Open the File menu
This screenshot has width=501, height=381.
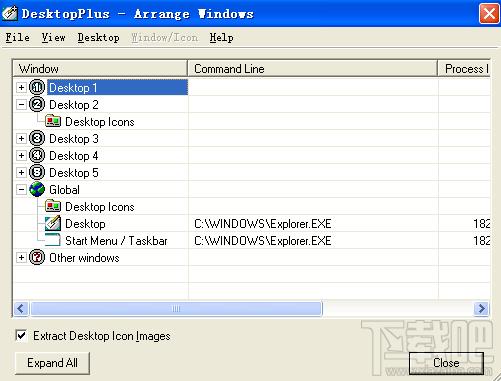coord(18,38)
